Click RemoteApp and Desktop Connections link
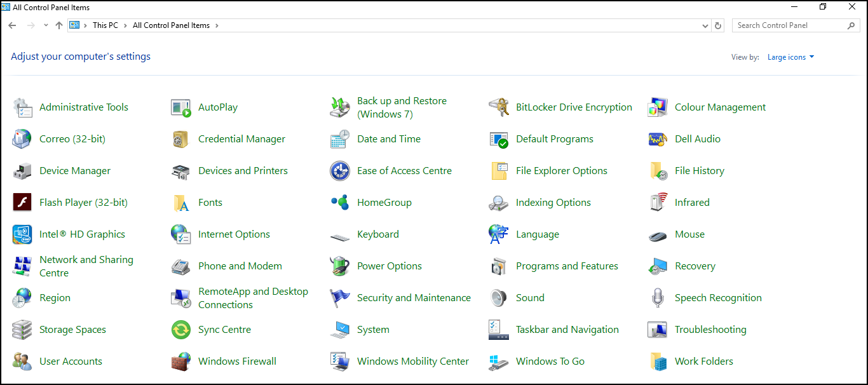868x385 pixels. [x=253, y=298]
